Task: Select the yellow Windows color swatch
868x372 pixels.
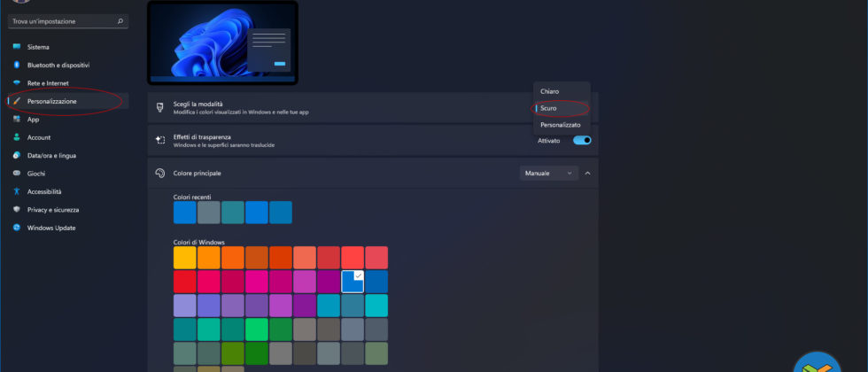Action: 185,258
